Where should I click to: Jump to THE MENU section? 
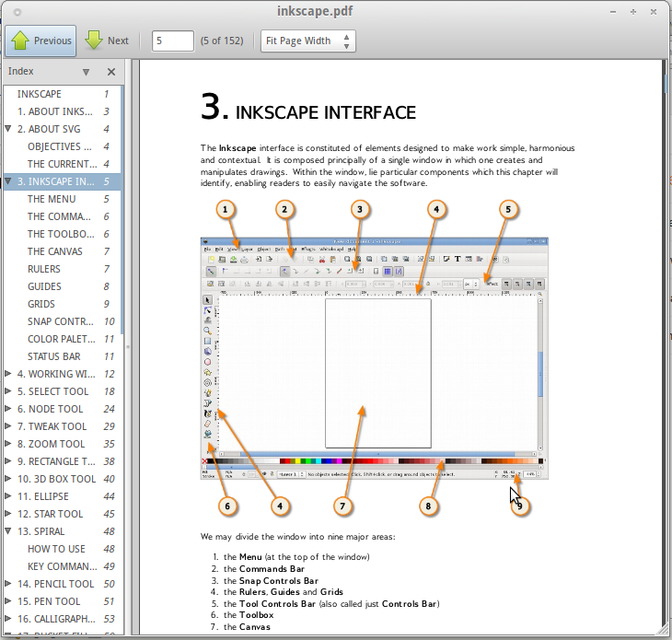tap(63, 199)
